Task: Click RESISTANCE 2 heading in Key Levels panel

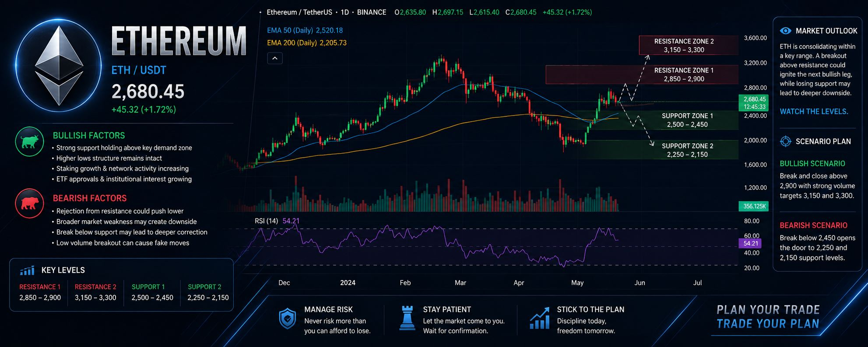Action: tap(95, 287)
